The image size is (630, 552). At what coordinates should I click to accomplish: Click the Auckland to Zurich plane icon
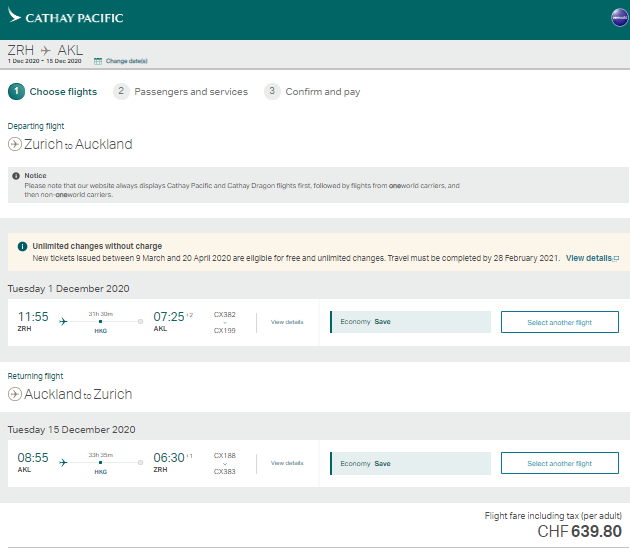[x=15, y=394]
